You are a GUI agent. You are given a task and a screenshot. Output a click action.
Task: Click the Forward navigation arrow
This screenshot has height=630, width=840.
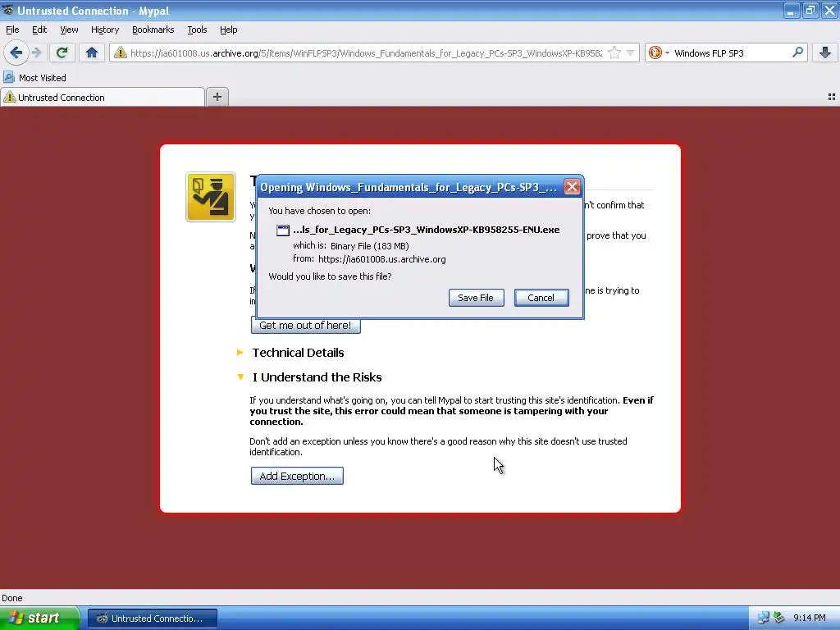tap(36, 52)
